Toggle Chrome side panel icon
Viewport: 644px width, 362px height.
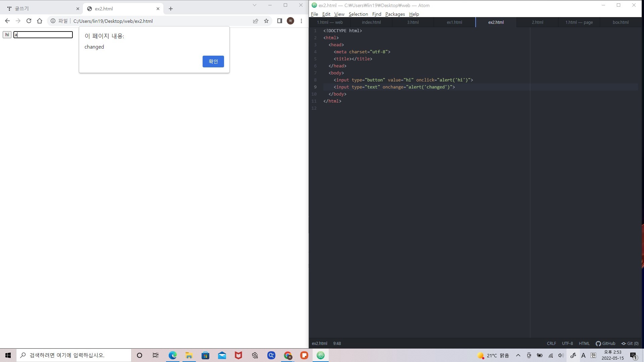pos(279,21)
